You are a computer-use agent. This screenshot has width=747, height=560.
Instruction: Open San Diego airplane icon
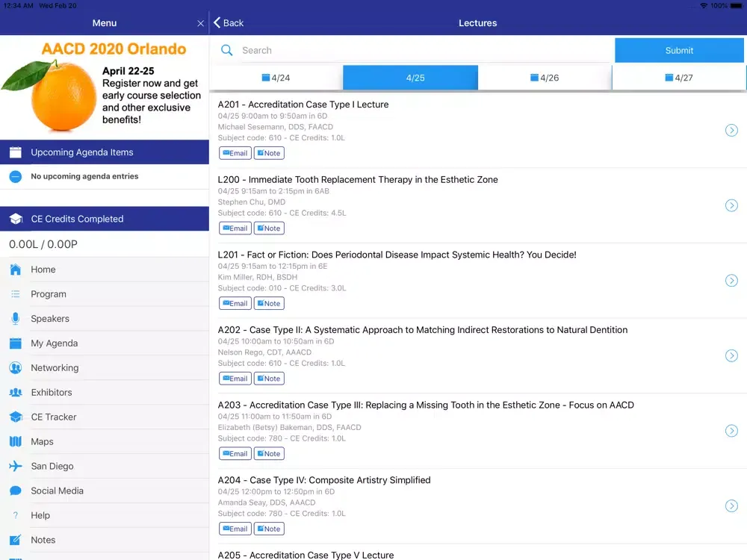point(15,467)
